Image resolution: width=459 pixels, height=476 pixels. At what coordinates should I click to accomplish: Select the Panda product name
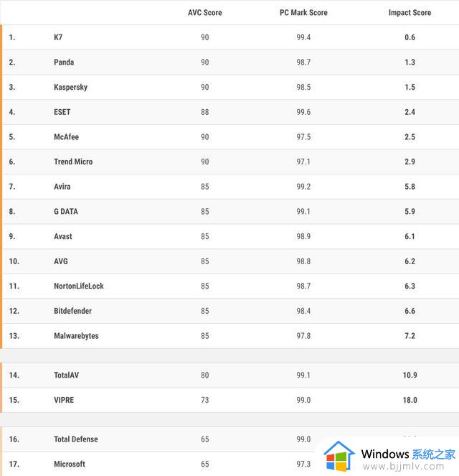point(64,62)
